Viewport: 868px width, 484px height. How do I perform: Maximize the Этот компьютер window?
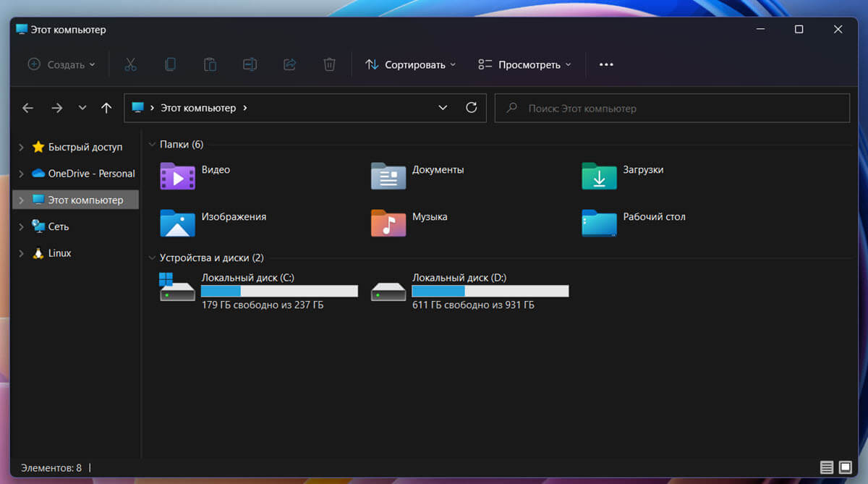click(x=799, y=30)
